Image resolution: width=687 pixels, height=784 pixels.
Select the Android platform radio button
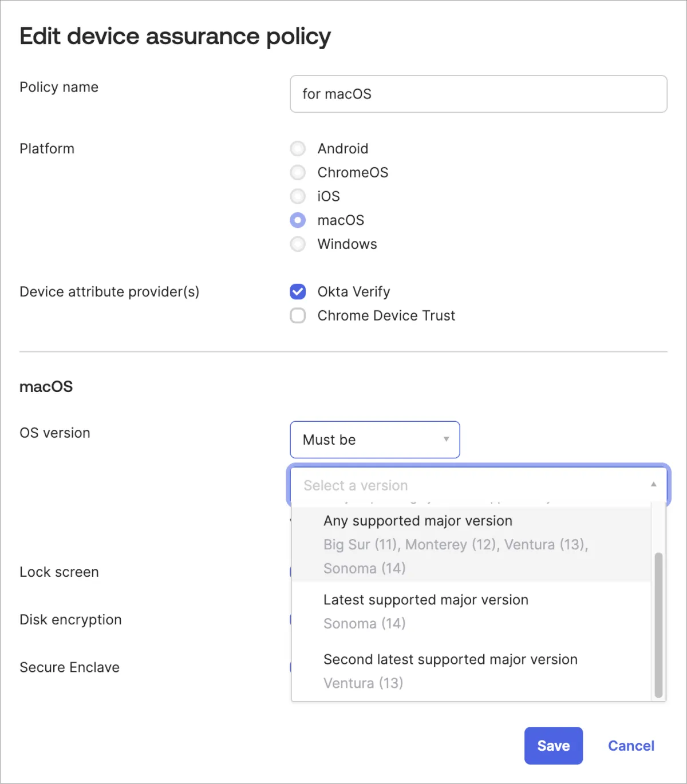298,149
